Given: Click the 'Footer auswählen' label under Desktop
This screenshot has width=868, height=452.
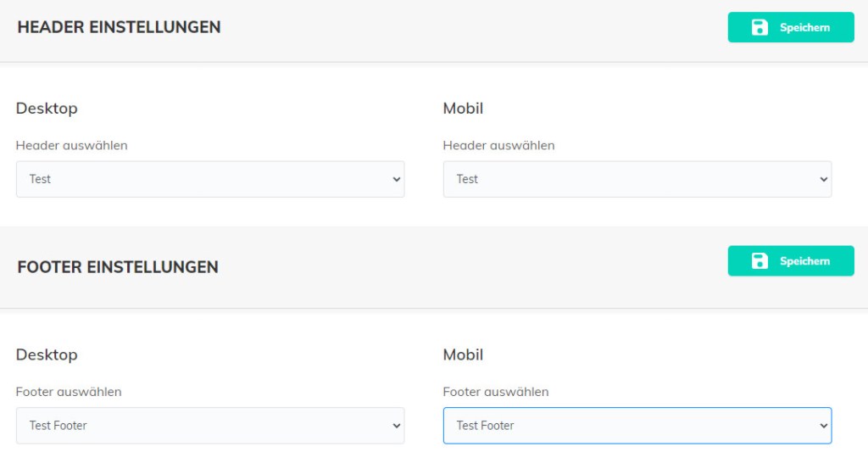Looking at the screenshot, I should pos(69,392).
